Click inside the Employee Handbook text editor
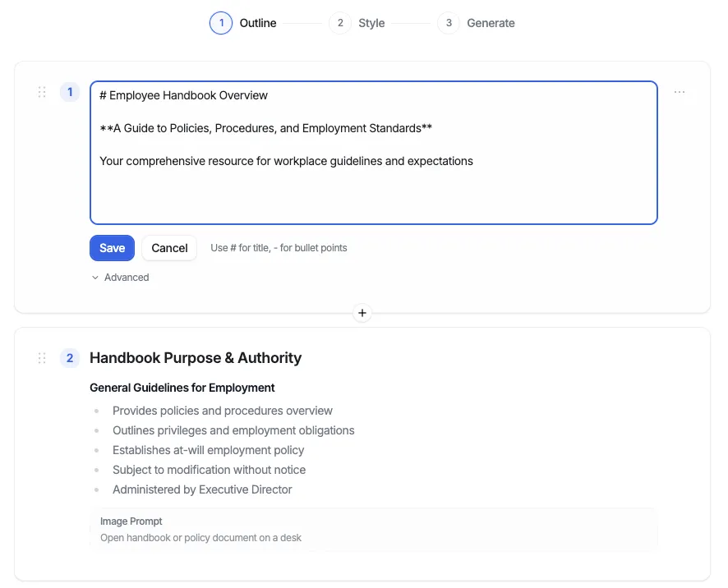The width and height of the screenshot is (728, 588). tap(374, 152)
